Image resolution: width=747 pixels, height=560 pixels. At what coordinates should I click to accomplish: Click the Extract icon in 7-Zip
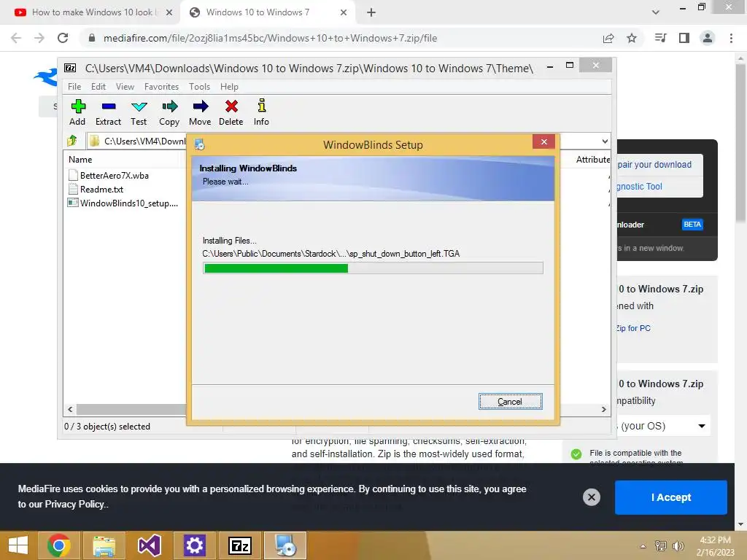click(109, 112)
